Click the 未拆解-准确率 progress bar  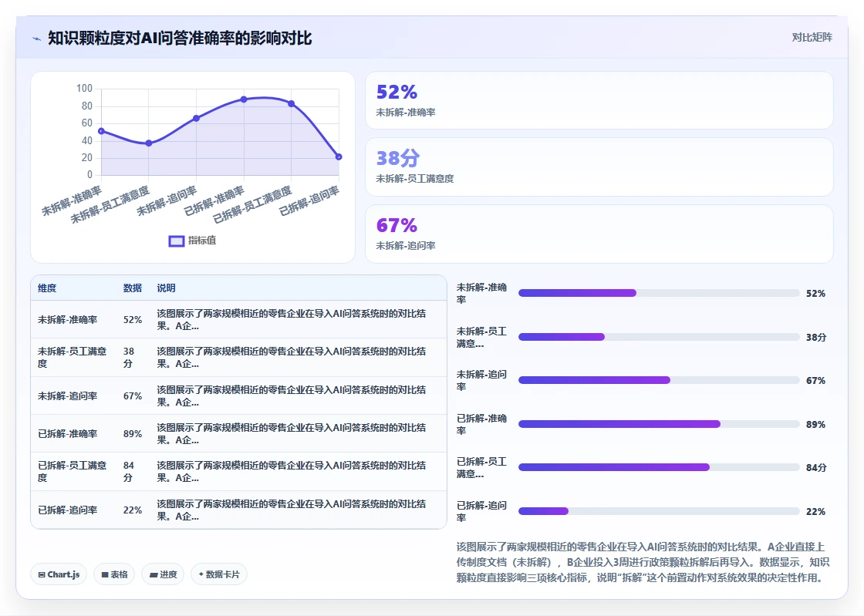659,294
